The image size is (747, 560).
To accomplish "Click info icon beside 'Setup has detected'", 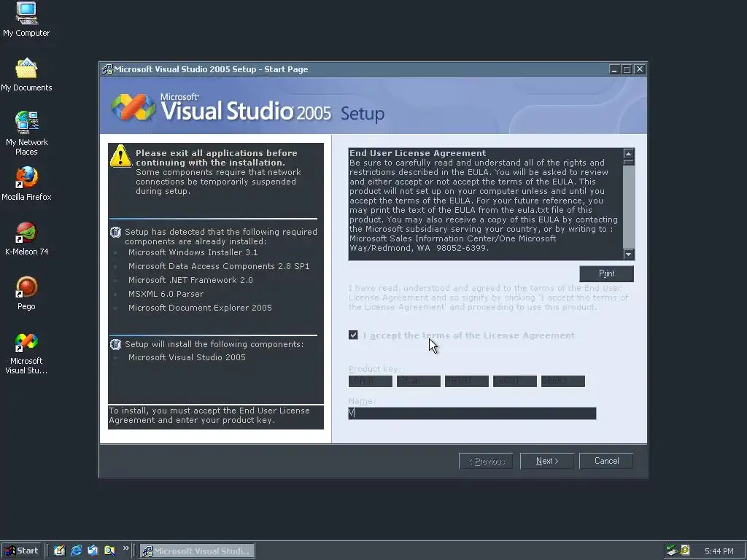I will coord(115,233).
